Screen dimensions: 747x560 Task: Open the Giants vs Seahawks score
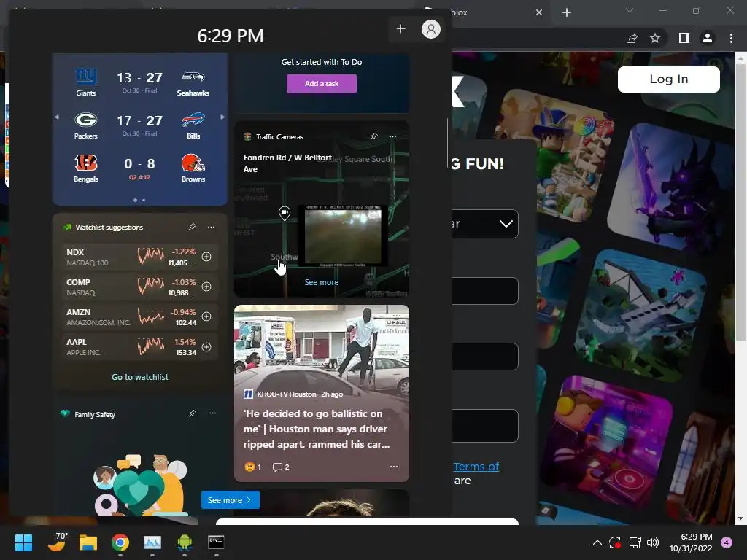pyautogui.click(x=139, y=83)
